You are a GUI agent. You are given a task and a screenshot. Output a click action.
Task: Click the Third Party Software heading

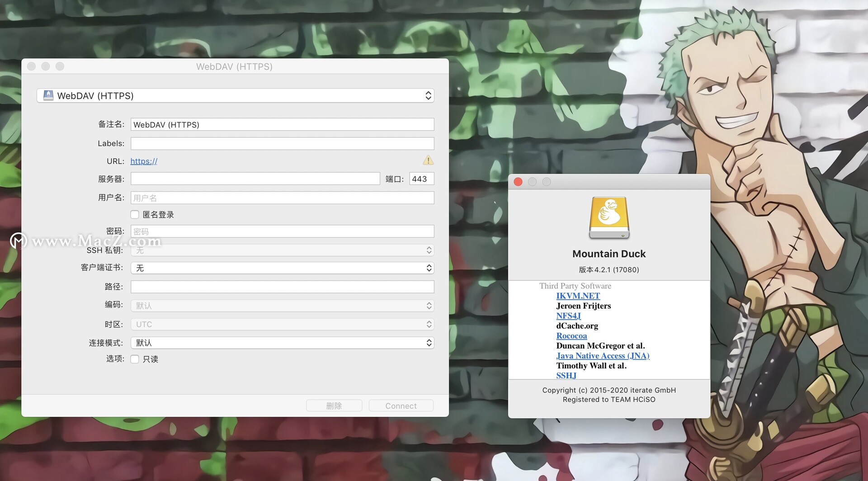[575, 286]
